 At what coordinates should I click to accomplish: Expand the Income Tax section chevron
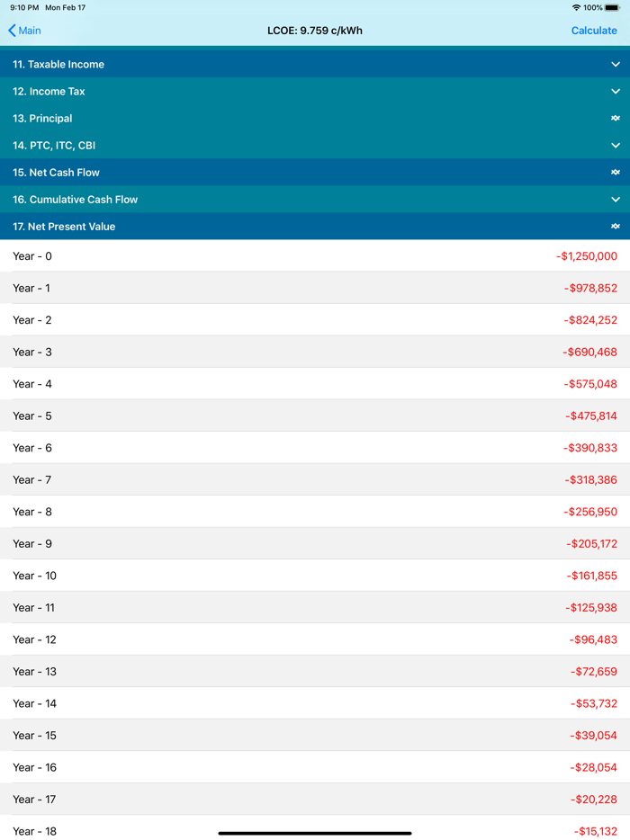616,92
